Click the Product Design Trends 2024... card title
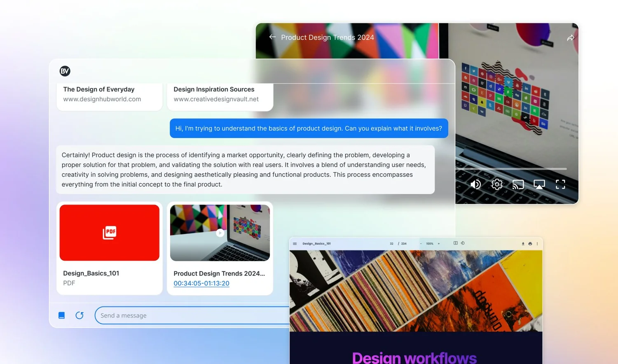 click(x=219, y=273)
